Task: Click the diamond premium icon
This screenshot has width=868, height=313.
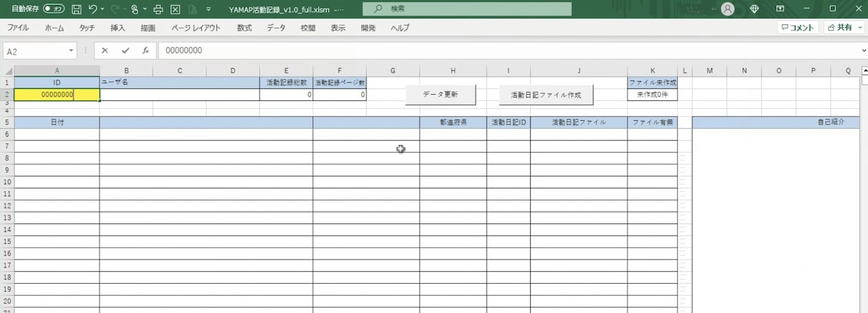Action: point(755,9)
